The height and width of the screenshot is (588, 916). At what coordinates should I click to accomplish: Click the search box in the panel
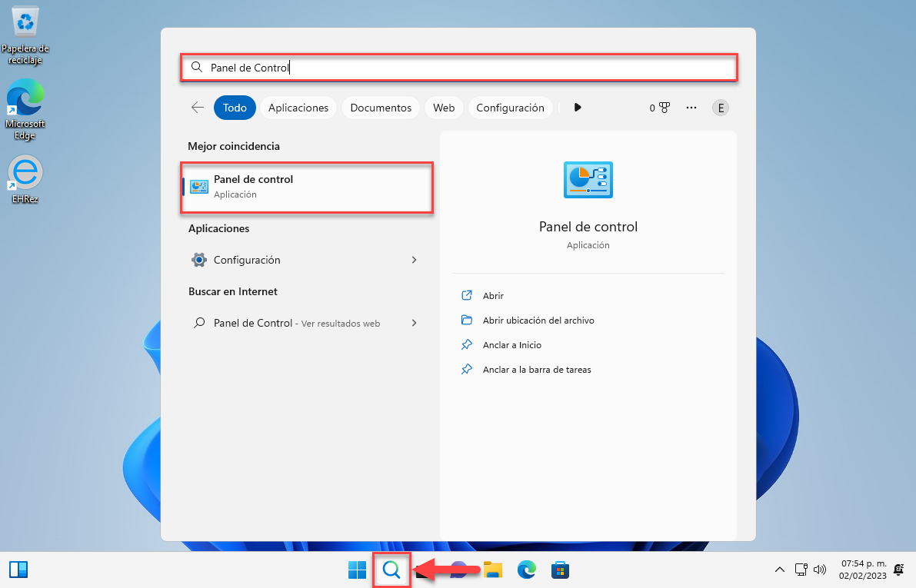458,67
